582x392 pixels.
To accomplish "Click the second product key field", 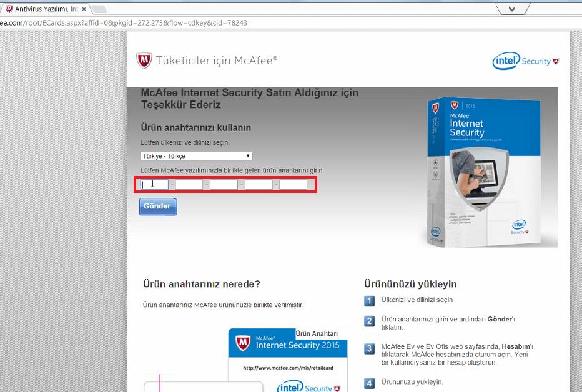I will pos(189,184).
